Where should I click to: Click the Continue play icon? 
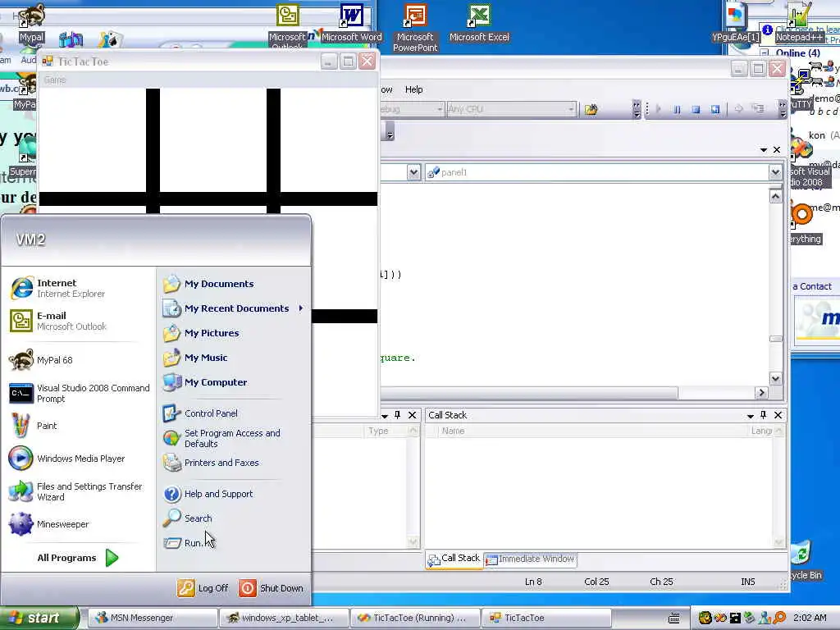(659, 109)
